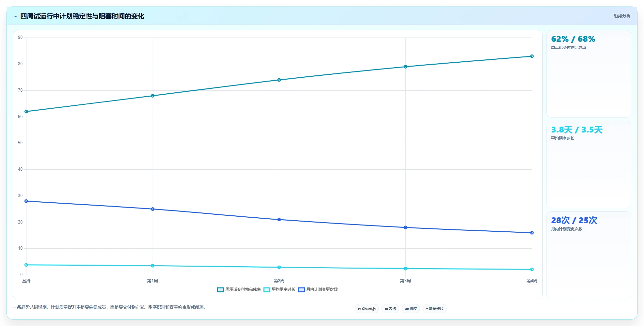The height and width of the screenshot is (326, 644).
Task: Click the 50 y-axis tick label
Action: pyautogui.click(x=20, y=143)
